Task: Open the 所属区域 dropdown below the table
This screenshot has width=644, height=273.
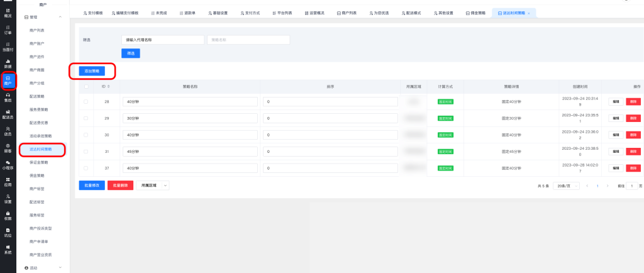Action: (x=153, y=186)
